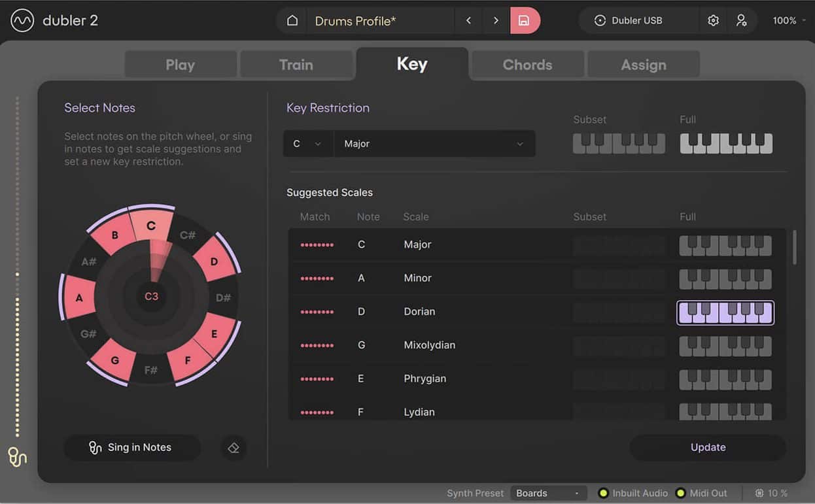Open the Boards synth preset dropdown

coord(548,493)
